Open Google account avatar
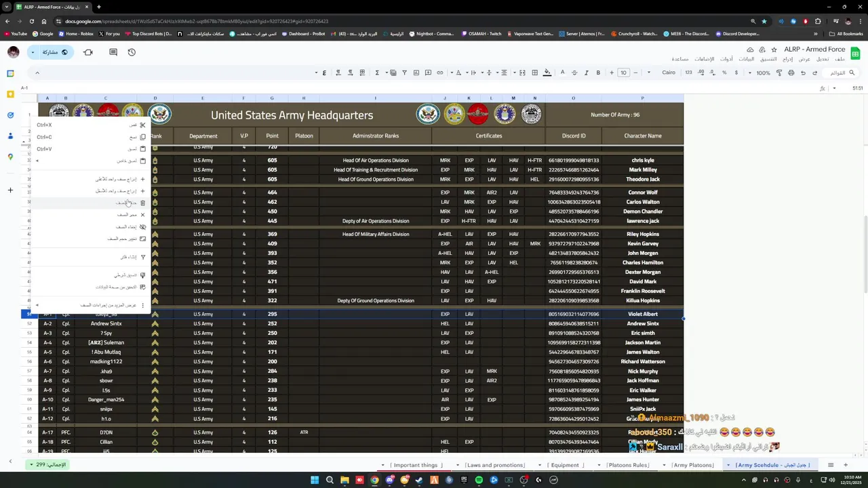This screenshot has height=488, width=868. (x=13, y=52)
